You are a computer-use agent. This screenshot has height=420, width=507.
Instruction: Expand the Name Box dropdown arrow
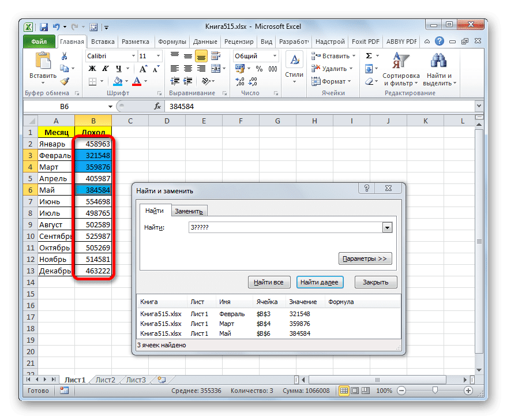point(110,106)
